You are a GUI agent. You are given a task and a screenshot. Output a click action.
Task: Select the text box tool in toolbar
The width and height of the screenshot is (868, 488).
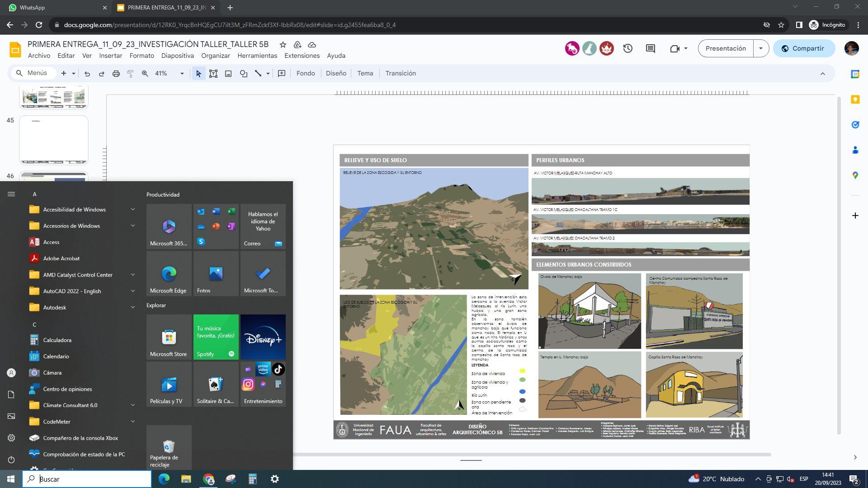pyautogui.click(x=213, y=73)
